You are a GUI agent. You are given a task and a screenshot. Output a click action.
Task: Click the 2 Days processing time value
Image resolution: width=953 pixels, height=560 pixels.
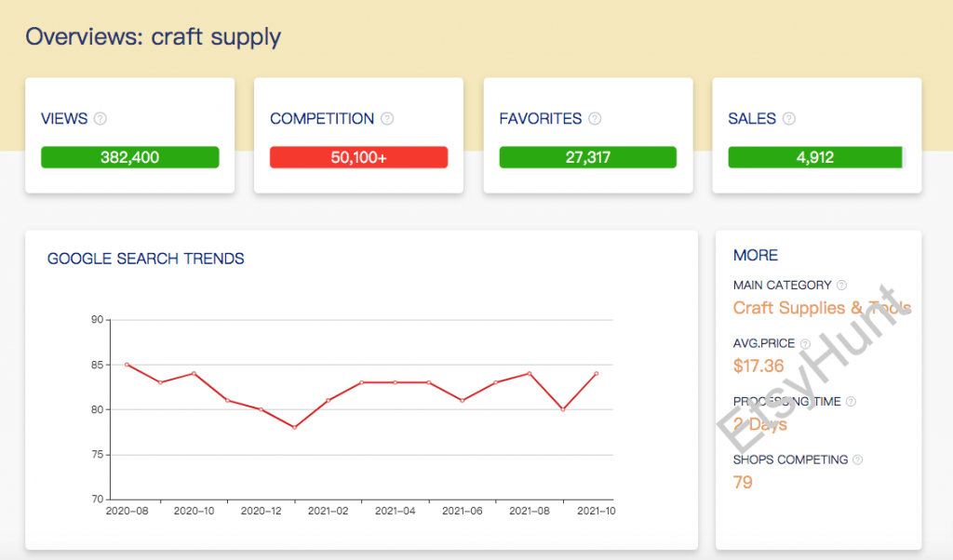click(759, 424)
